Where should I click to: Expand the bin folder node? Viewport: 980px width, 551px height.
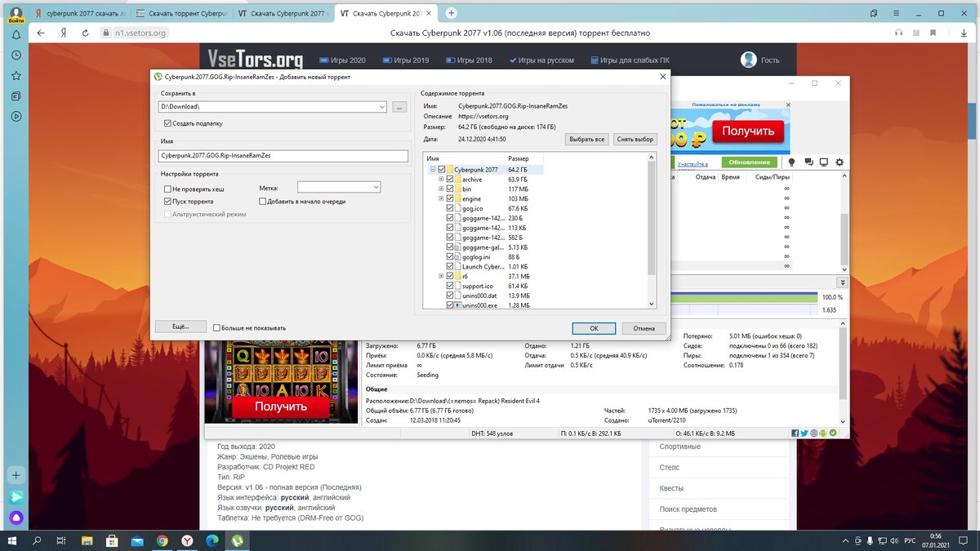click(x=441, y=189)
